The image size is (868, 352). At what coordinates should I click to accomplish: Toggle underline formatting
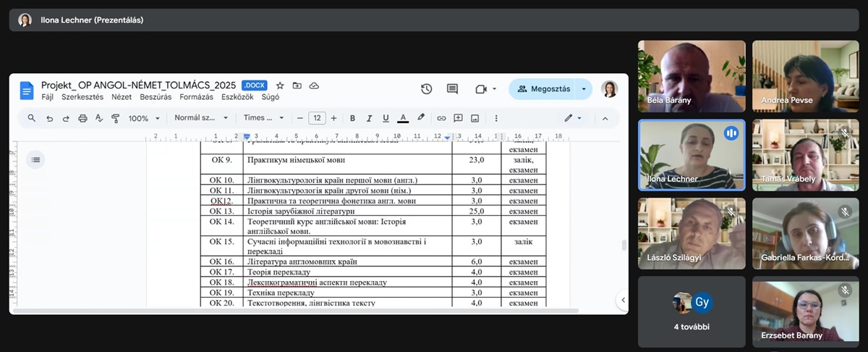coord(386,118)
